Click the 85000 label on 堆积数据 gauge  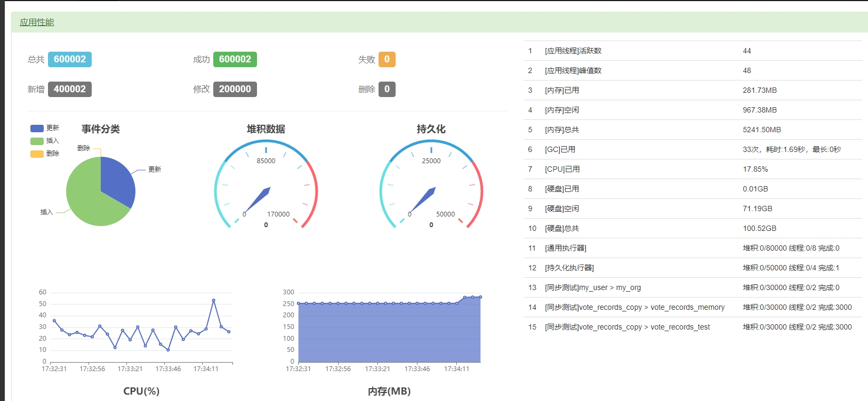click(266, 161)
